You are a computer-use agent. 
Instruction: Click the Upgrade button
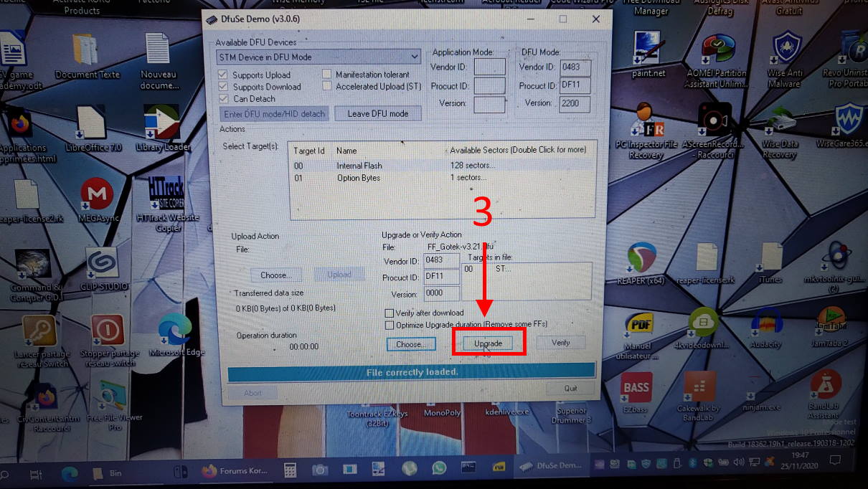488,343
